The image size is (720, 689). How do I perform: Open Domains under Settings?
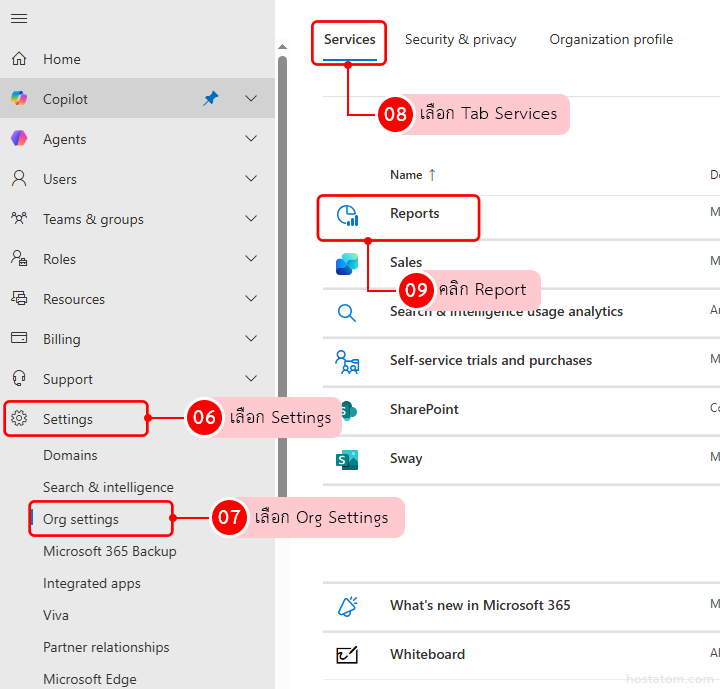(x=70, y=455)
